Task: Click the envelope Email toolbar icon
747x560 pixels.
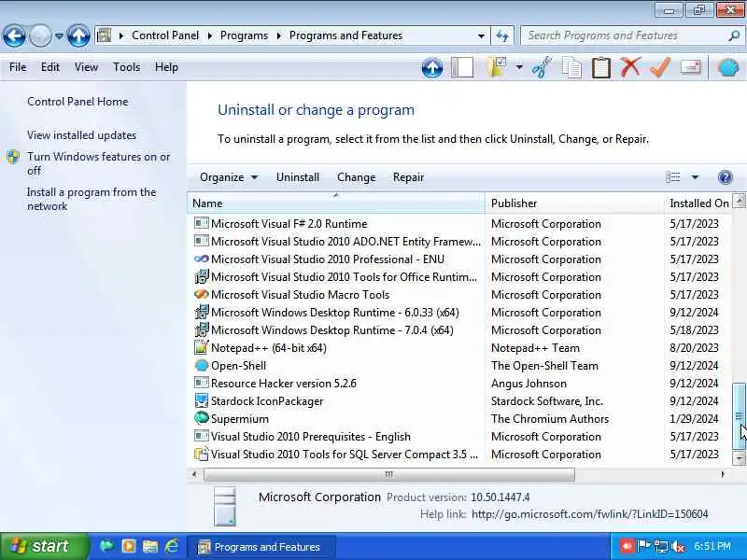Action: click(690, 67)
